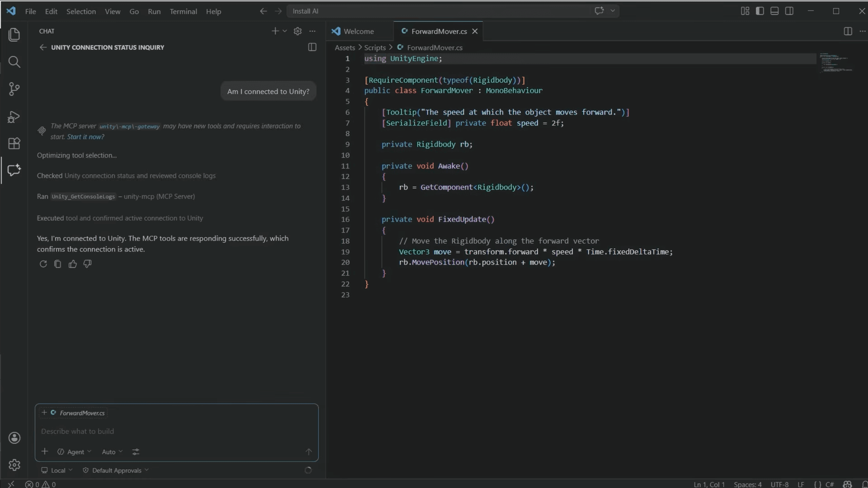
Task: Open the Run menu
Action: pos(154,12)
